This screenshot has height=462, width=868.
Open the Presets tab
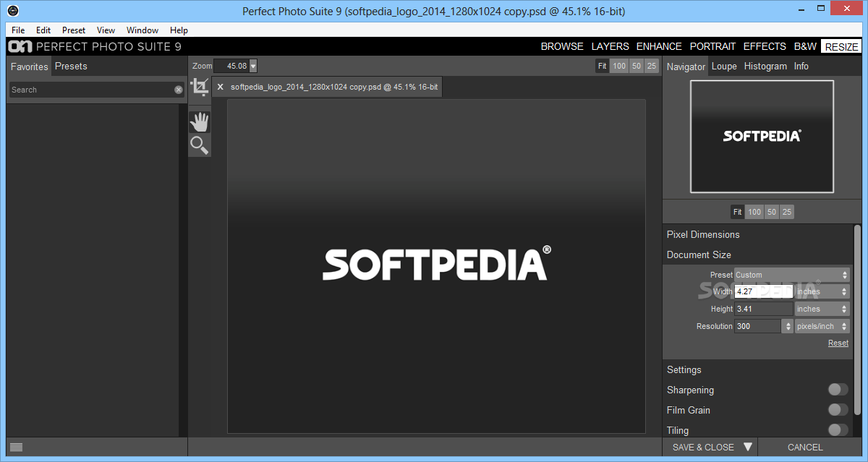(71, 66)
